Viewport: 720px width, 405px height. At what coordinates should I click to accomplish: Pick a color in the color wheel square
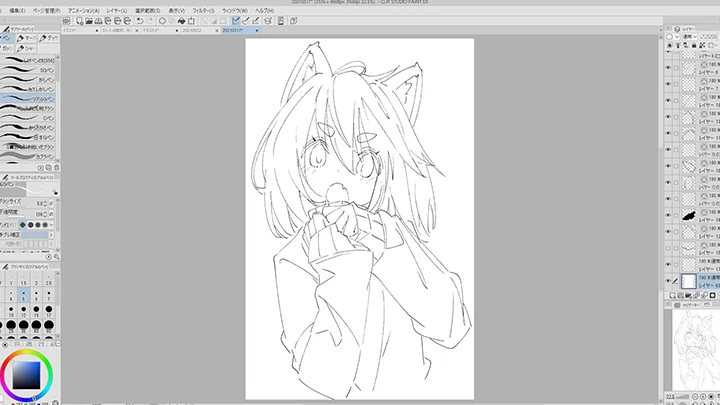click(27, 376)
